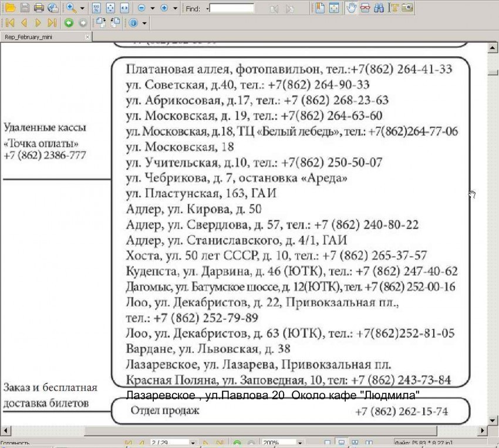Expand the zoom in dropdown arrow
The height and width of the screenshot is (448, 499).
(176, 8)
